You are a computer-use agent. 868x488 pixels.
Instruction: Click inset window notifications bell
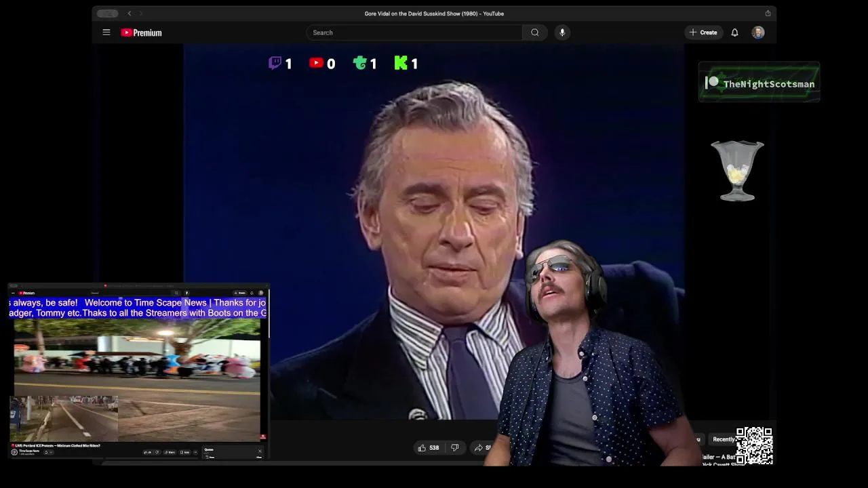click(252, 293)
